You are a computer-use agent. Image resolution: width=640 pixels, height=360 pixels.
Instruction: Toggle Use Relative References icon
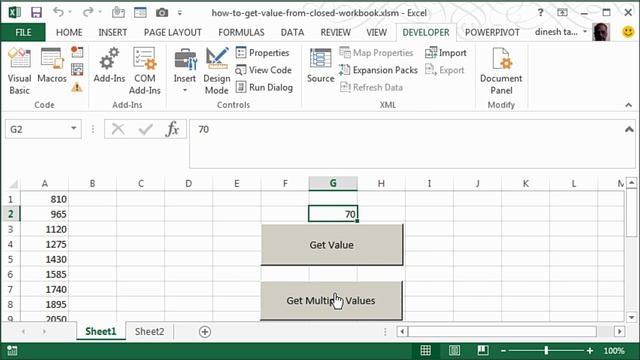(x=77, y=69)
